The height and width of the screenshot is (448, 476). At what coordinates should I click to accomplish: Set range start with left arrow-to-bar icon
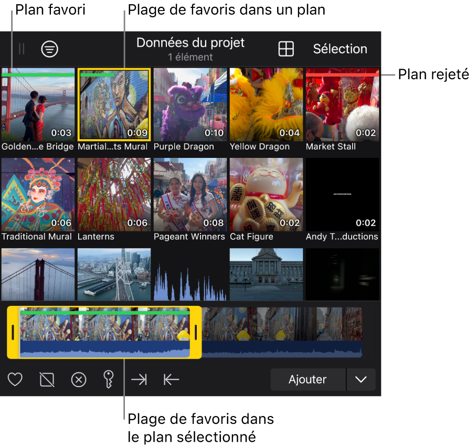point(171,379)
